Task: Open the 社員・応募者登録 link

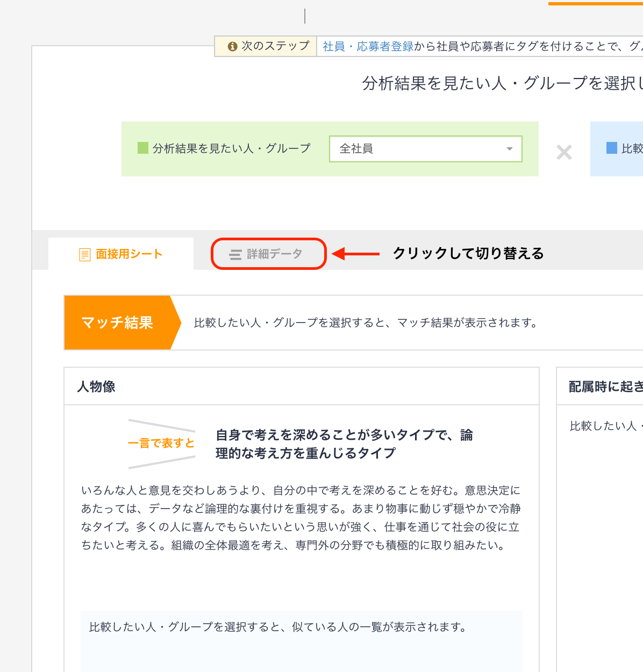Action: [367, 46]
